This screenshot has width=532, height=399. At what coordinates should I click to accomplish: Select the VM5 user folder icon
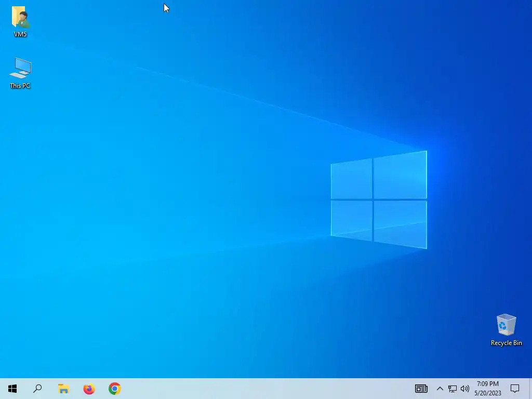click(x=20, y=17)
